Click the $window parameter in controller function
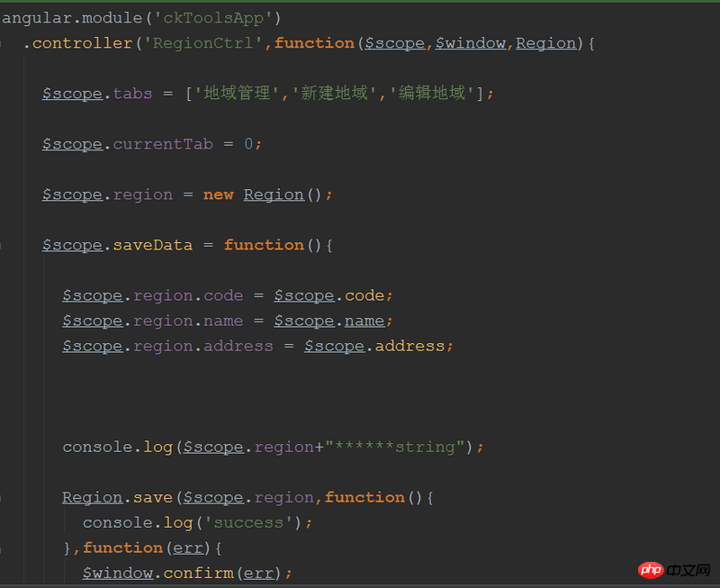Viewport: 720px width, 588px height. (470, 43)
